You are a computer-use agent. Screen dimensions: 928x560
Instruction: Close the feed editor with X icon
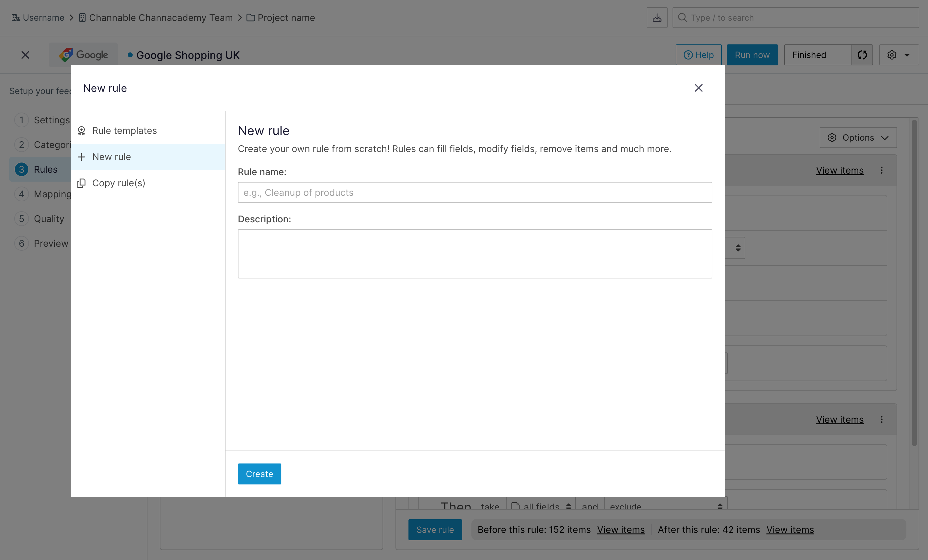coord(25,55)
